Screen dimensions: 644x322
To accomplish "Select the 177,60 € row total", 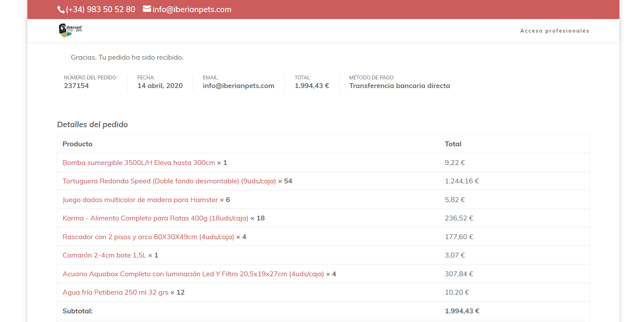I will [459, 237].
